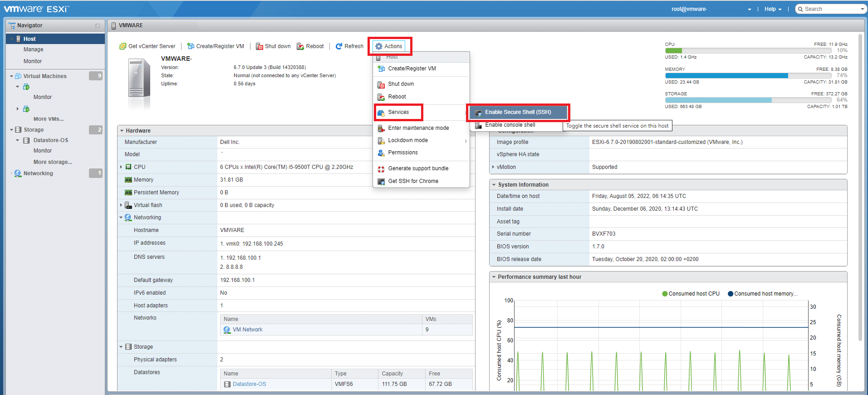868x395 pixels.
Task: Click the Permissions icon in menu
Action: [381, 153]
